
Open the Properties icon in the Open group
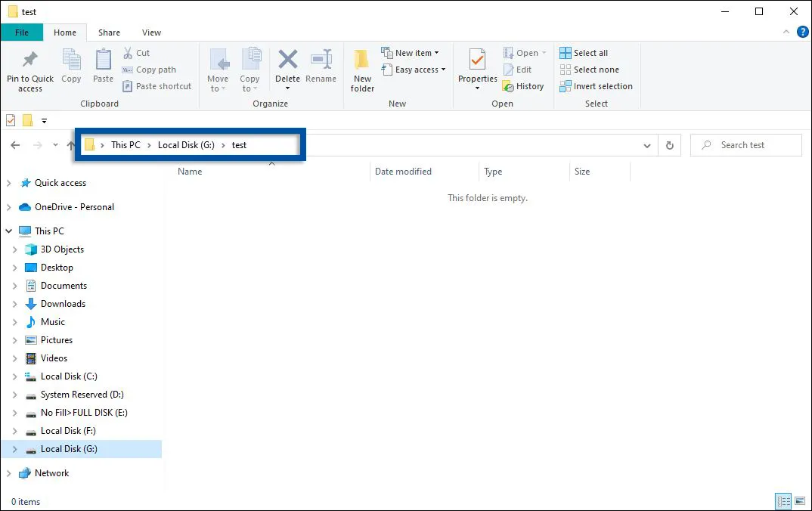[476, 68]
